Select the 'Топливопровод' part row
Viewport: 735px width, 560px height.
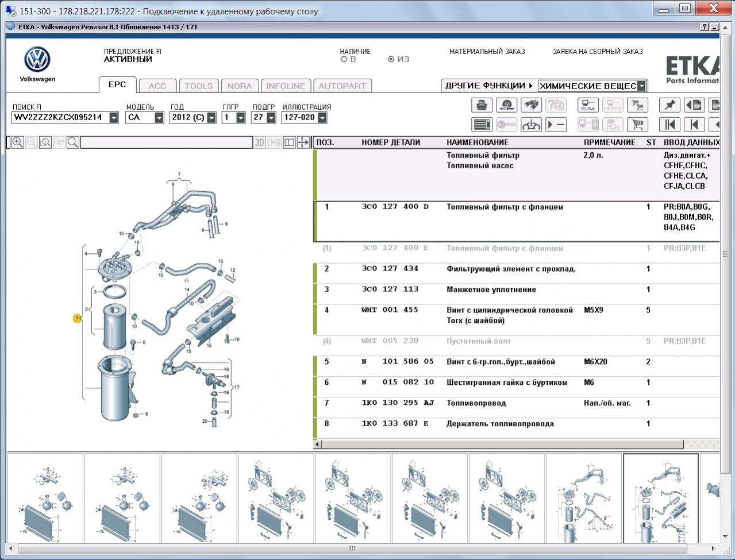tap(516, 407)
